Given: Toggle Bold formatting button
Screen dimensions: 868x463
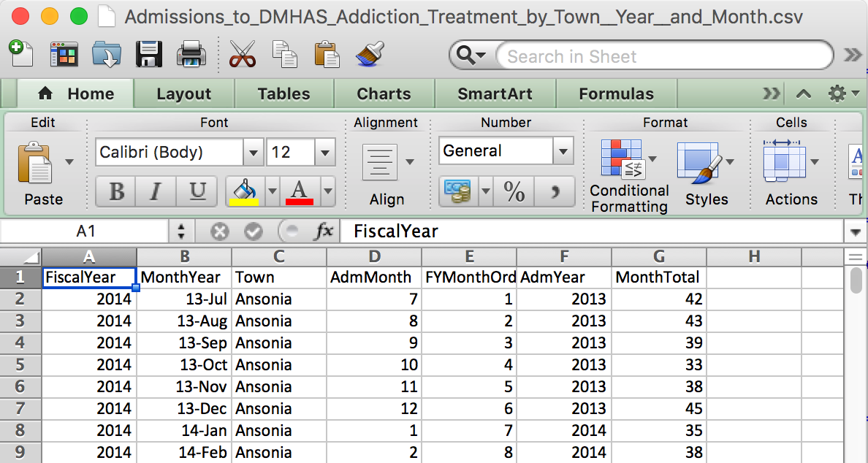Looking at the screenshot, I should pos(116,191).
